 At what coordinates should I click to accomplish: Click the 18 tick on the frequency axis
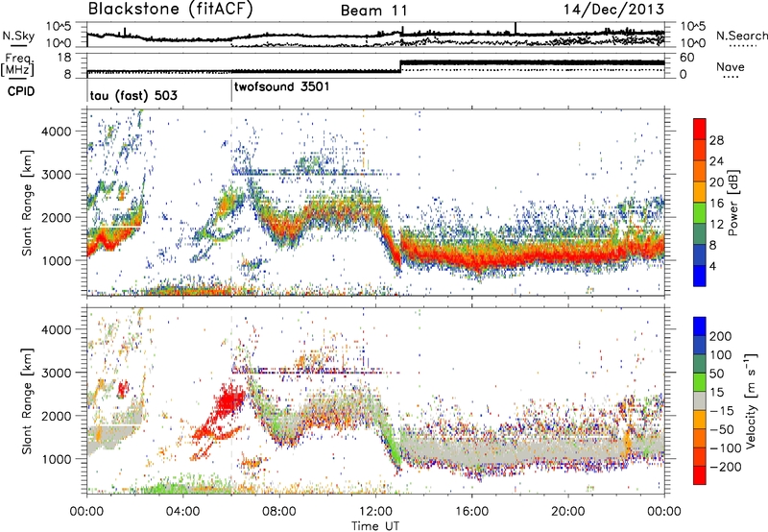pos(64,58)
